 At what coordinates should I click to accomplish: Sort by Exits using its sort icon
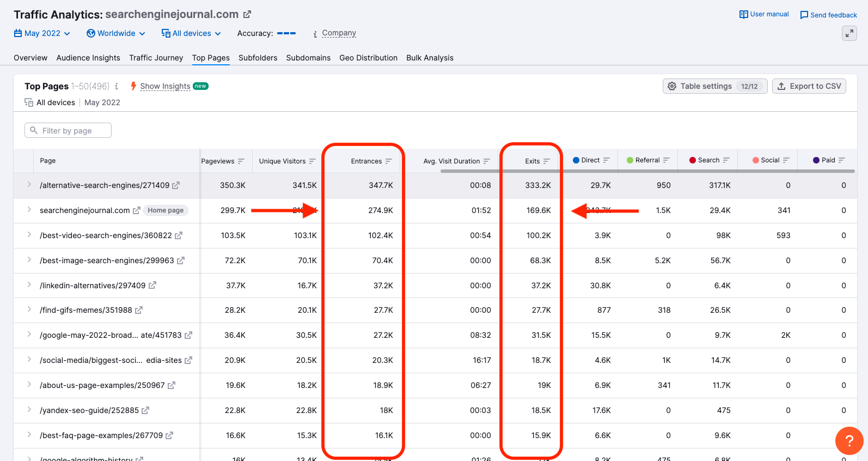[547, 161]
